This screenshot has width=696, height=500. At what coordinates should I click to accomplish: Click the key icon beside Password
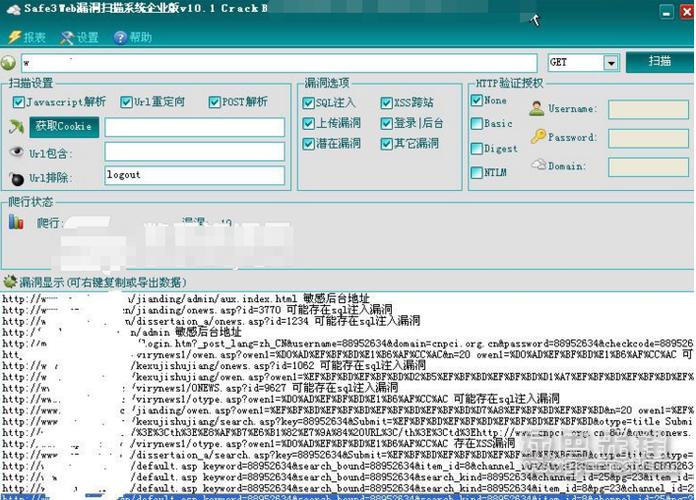[x=538, y=136]
